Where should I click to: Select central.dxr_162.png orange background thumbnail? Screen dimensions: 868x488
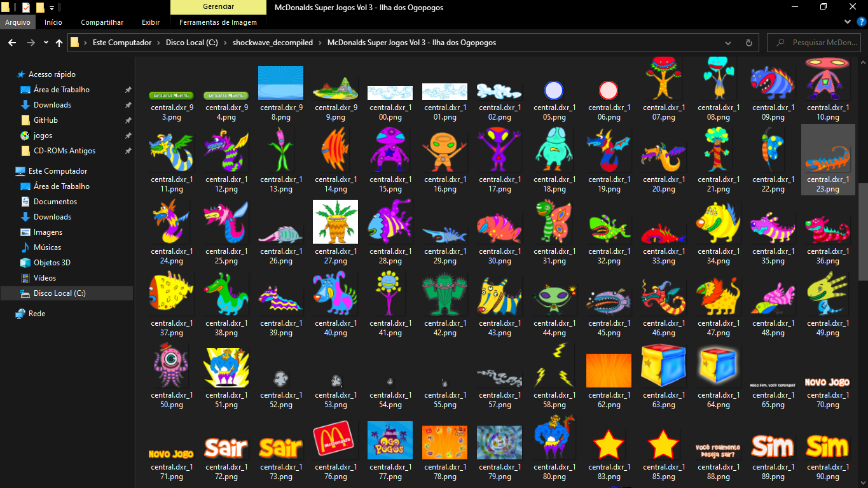pos(609,370)
